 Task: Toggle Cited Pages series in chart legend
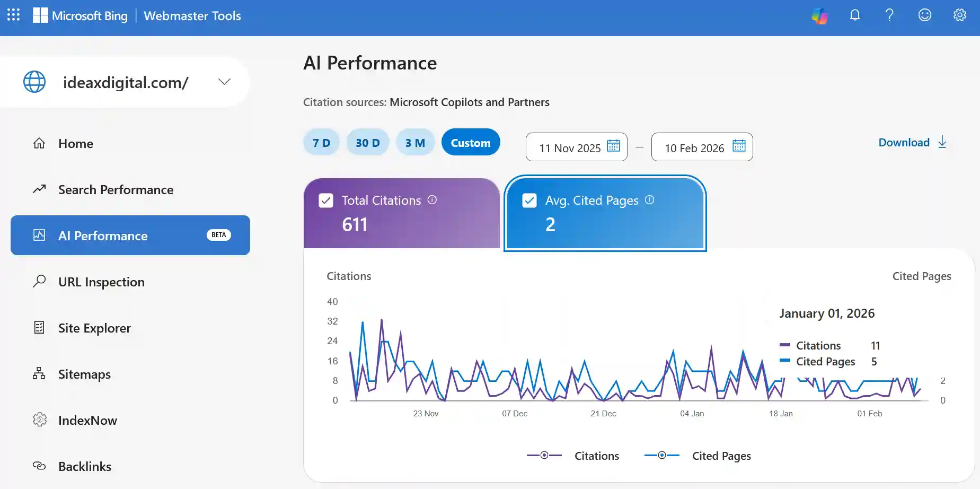point(698,456)
